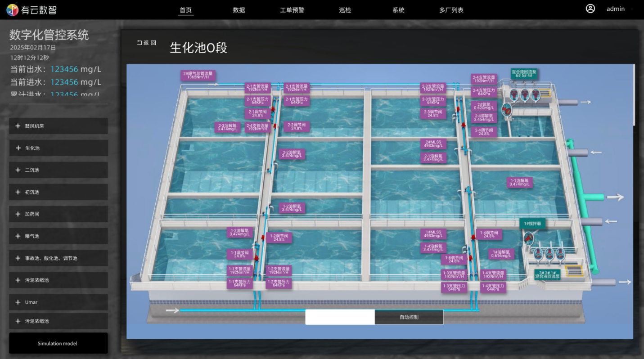Switch to 自动控制 mode
This screenshot has height=359, width=644.
pyautogui.click(x=409, y=317)
